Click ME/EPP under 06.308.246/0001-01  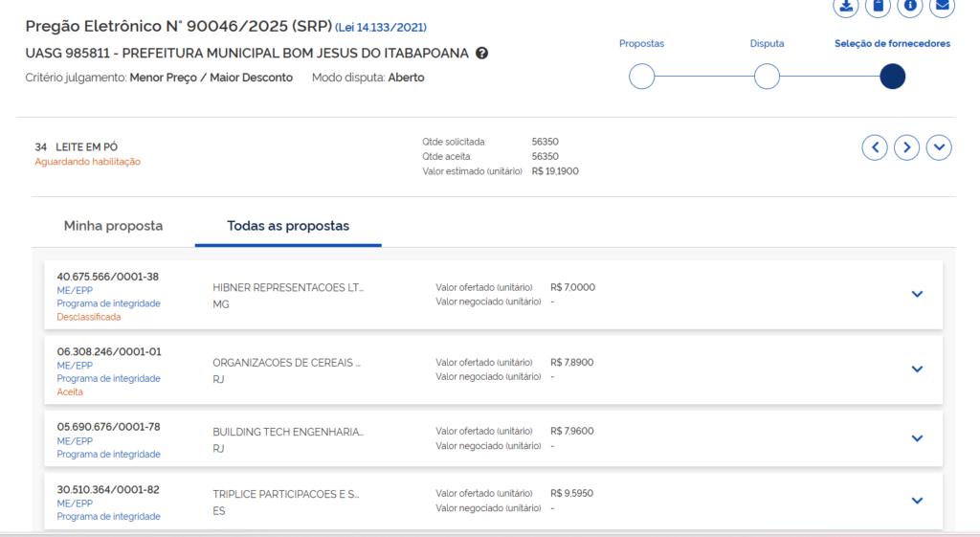(x=75, y=365)
